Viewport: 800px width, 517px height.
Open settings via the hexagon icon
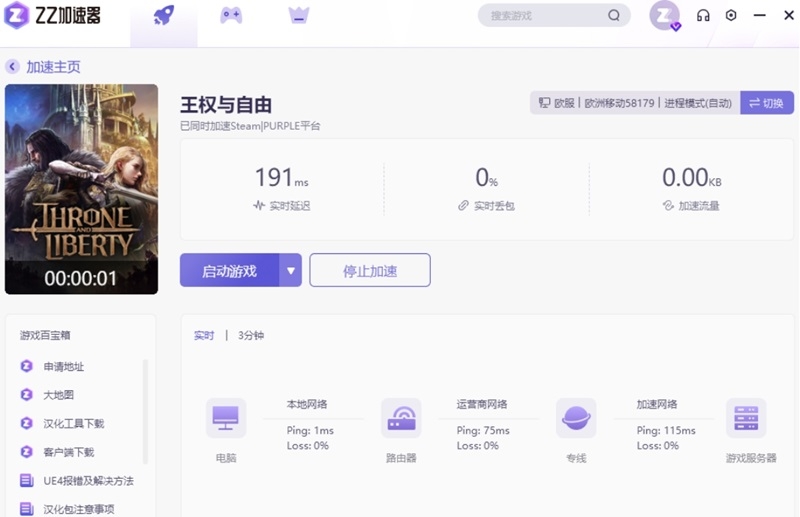(x=731, y=16)
